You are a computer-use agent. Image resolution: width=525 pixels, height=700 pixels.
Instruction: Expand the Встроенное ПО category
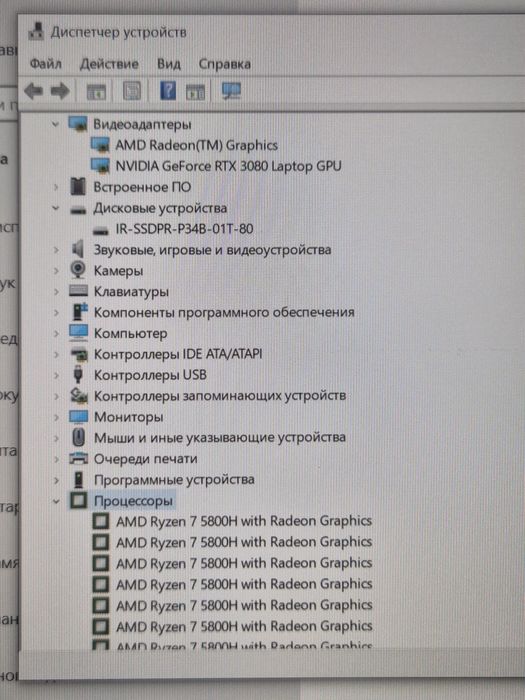point(56,187)
